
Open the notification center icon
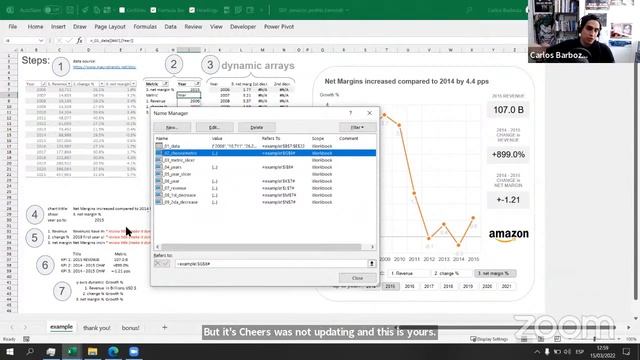(626, 351)
